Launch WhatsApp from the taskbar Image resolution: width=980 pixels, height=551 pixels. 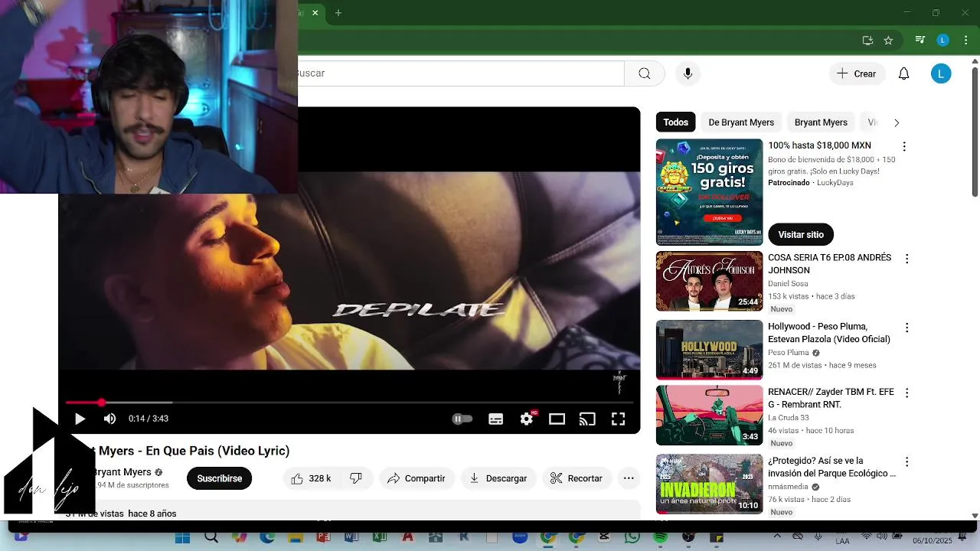click(632, 538)
